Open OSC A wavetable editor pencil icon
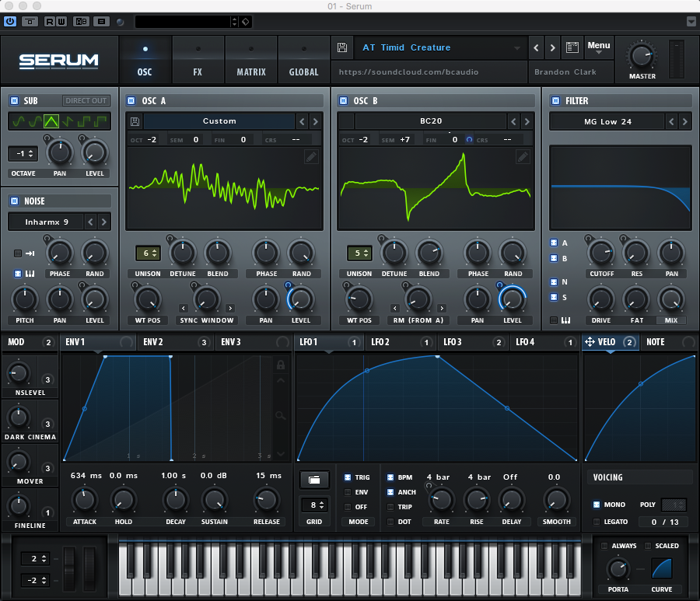This screenshot has height=601, width=700. coord(311,156)
